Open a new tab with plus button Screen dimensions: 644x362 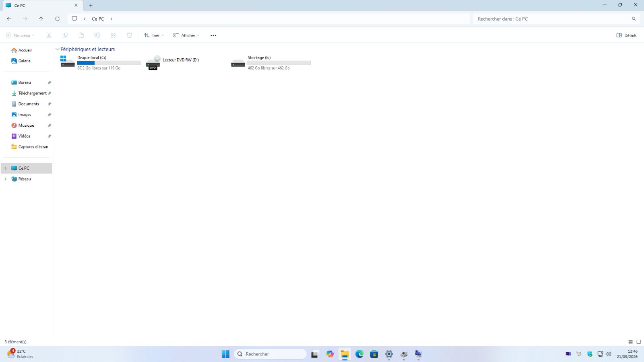[91, 6]
